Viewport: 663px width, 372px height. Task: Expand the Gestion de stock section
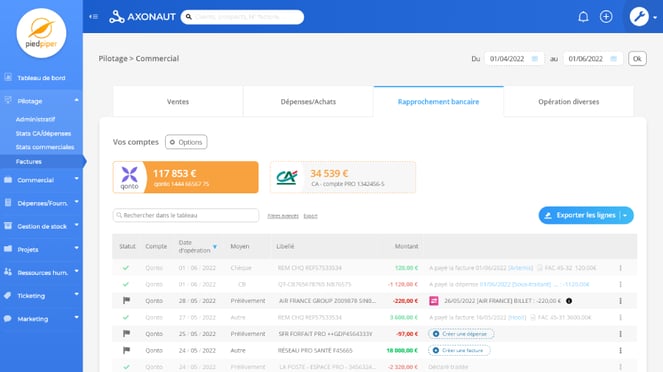tap(77, 225)
